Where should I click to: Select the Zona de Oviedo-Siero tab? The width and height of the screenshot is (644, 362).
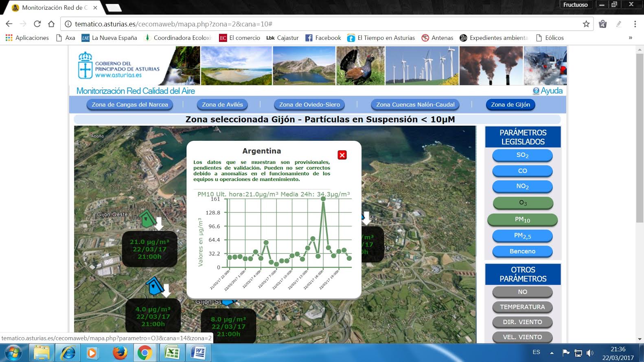[309, 105]
